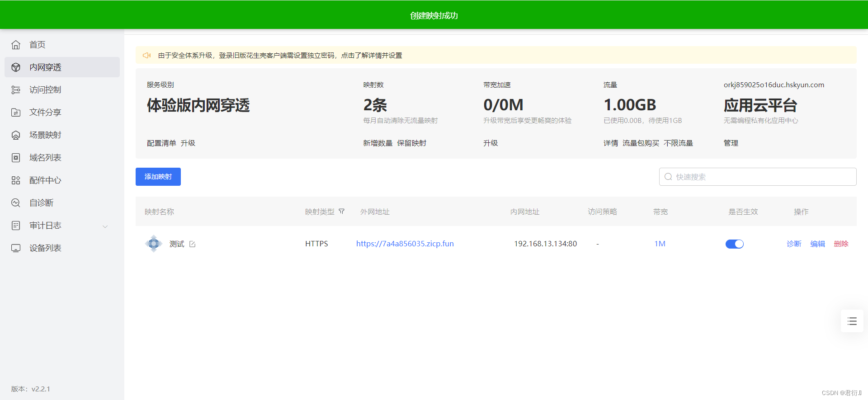868x400 pixels.
Task: Click the monitor icon beside 设备列表
Action: 16,248
